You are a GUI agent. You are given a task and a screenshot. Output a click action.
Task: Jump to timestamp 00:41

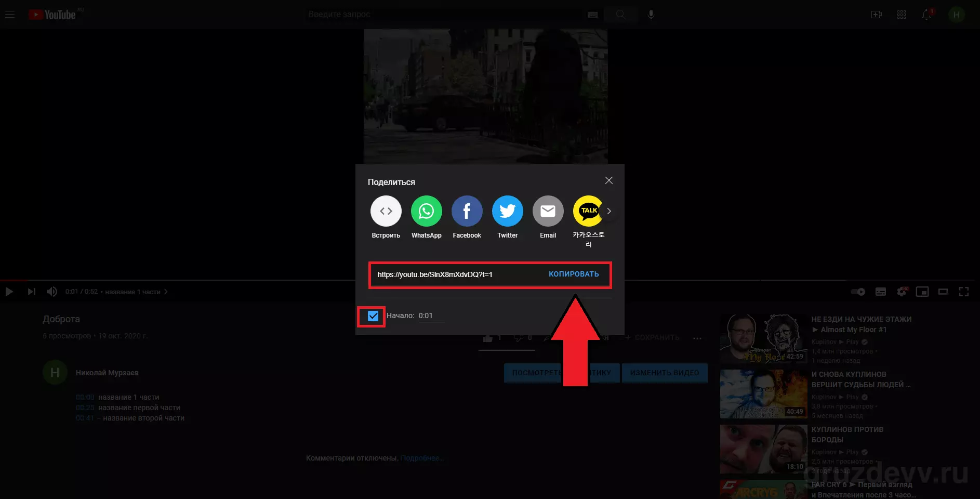85,418
